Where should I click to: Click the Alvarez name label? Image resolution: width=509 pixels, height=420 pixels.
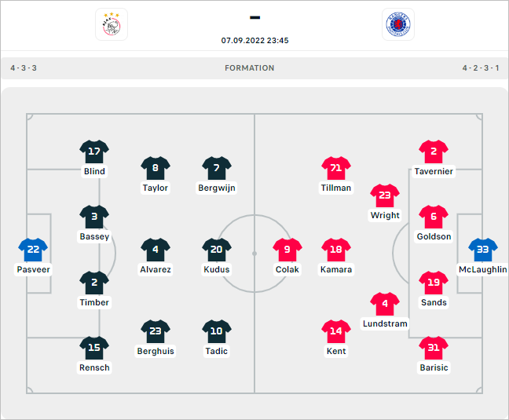click(x=156, y=269)
